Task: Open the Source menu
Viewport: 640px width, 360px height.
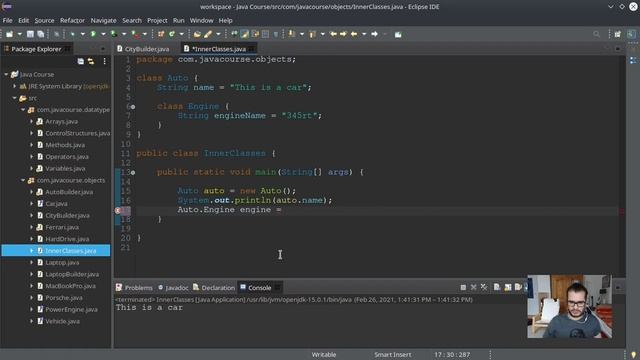Action: click(x=44, y=20)
